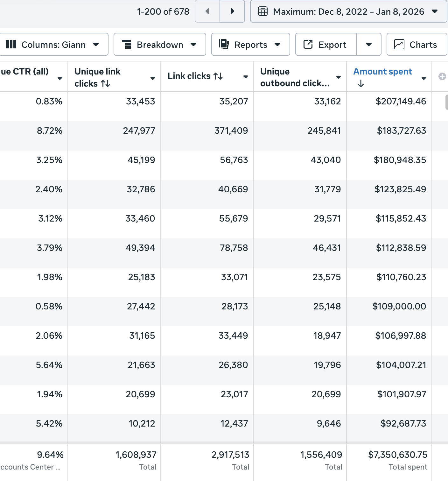Click the Columns bars icon
The height and width of the screenshot is (481, 448).
[11, 44]
